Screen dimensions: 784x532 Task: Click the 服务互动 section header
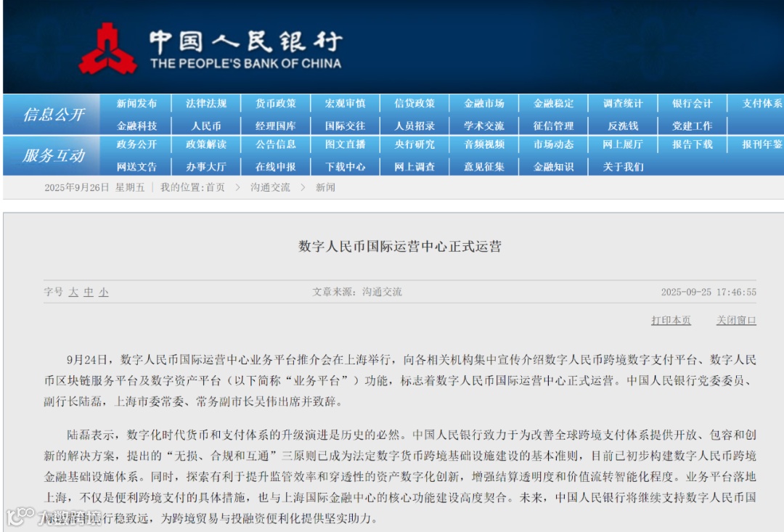(54, 155)
